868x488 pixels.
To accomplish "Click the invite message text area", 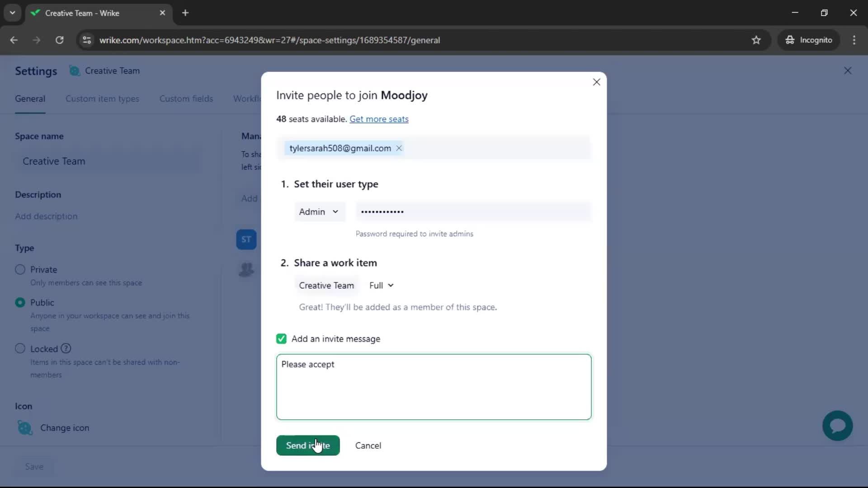I will [x=434, y=387].
